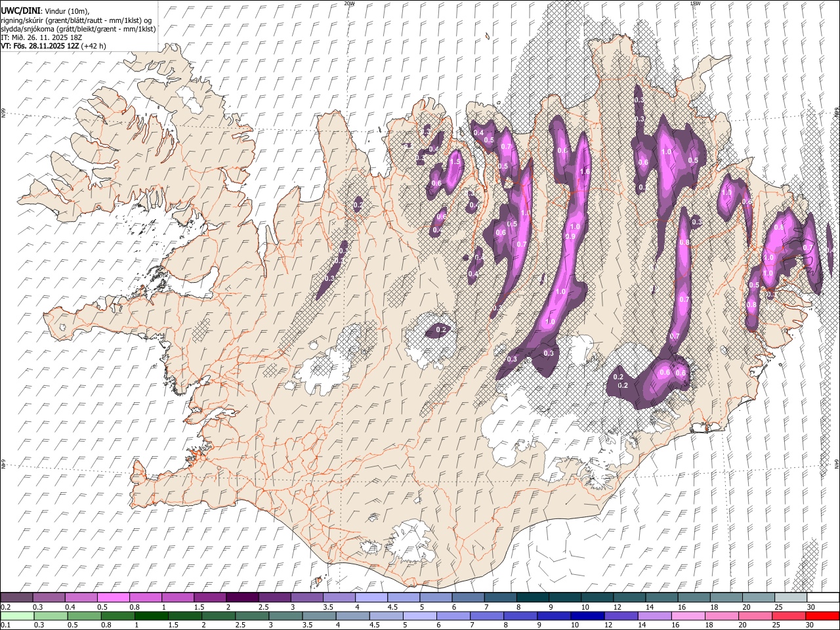Pick the bright red swatch after 30
840x630 pixels.
(x=822, y=616)
